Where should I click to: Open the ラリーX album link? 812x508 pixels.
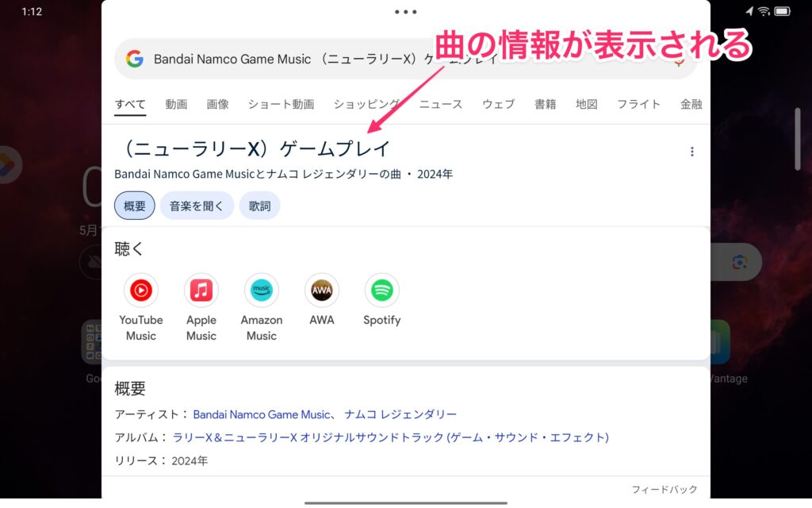point(390,437)
